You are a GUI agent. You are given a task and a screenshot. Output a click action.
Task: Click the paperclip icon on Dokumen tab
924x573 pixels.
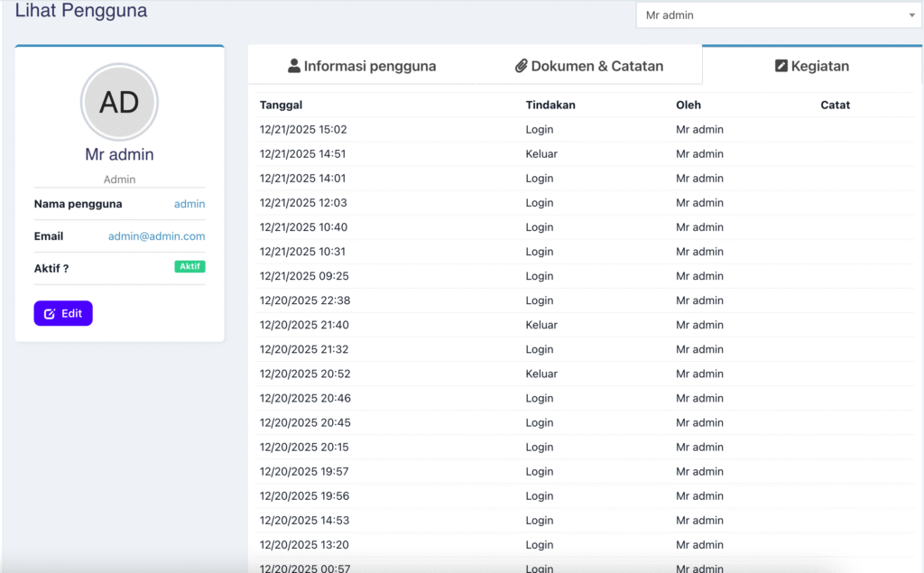521,66
